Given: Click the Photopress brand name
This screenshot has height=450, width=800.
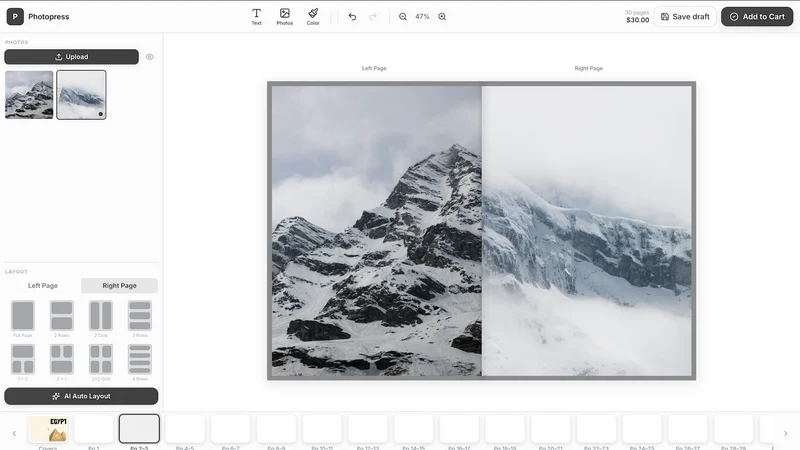Looking at the screenshot, I should pos(48,17).
